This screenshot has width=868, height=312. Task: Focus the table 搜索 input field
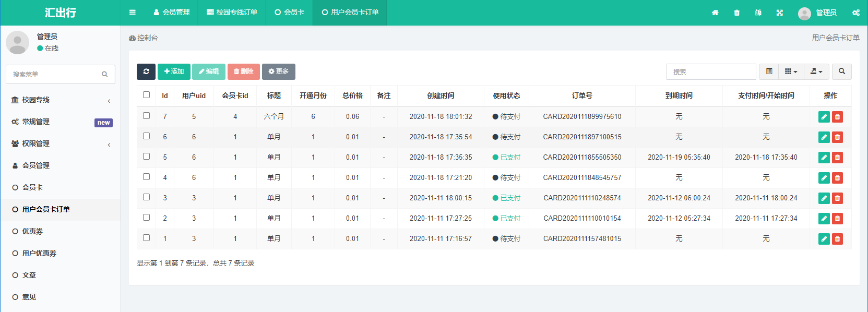(x=711, y=71)
